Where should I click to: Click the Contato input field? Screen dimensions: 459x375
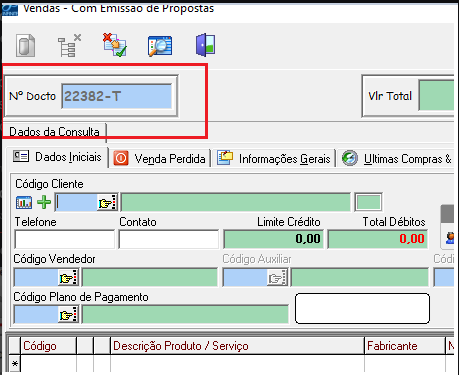click(x=169, y=239)
